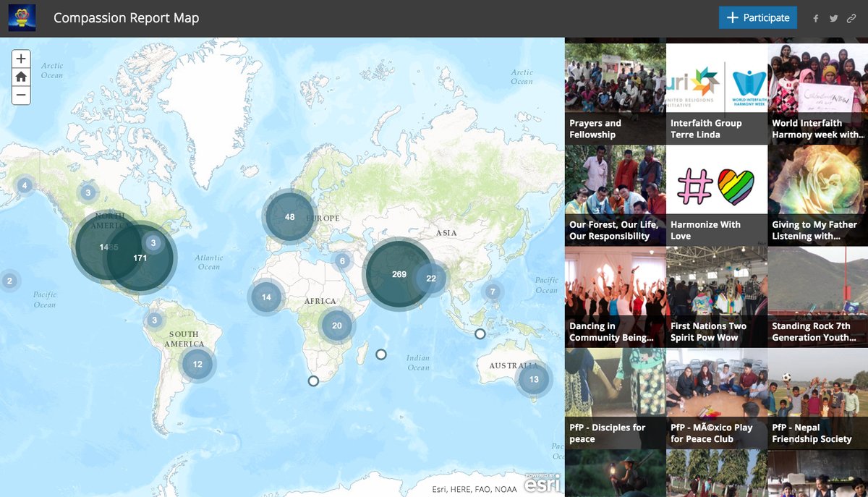Open the 7 cluster near the Pacific
This screenshot has width=868, height=497.
point(493,292)
